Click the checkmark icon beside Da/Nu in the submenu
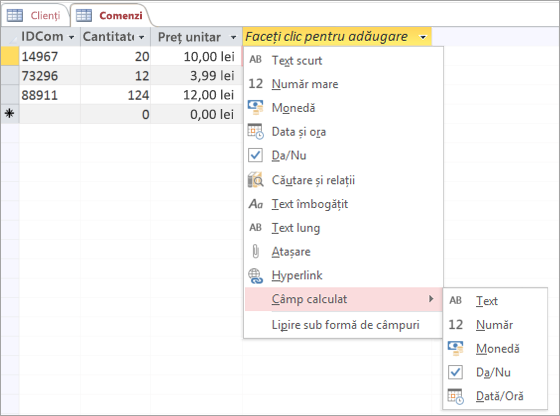Screen dimensions: 560x416 [x=455, y=372]
